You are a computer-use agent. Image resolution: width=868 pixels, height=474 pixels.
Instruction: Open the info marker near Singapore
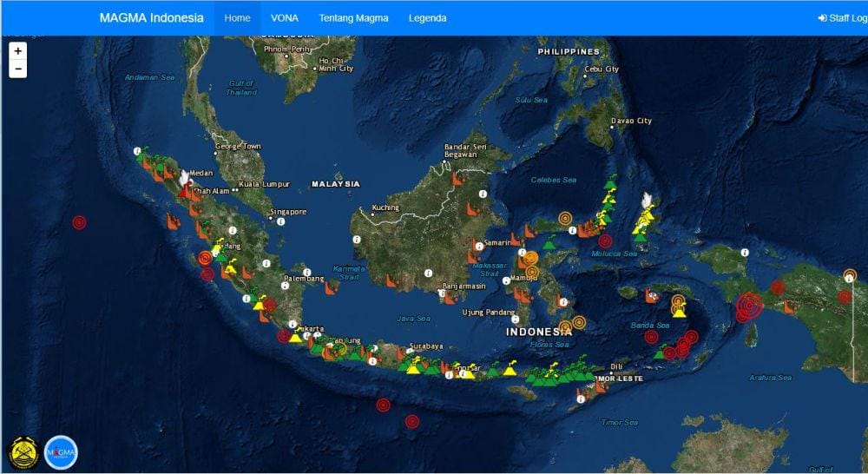coord(280,221)
